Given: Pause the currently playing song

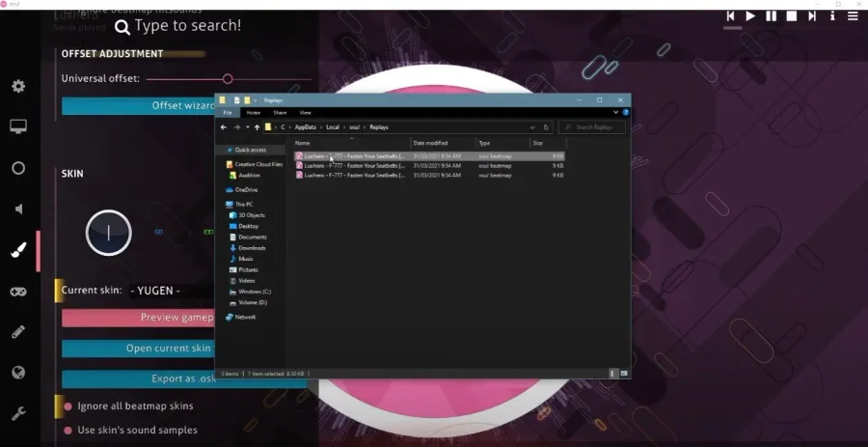Looking at the screenshot, I should point(772,16).
